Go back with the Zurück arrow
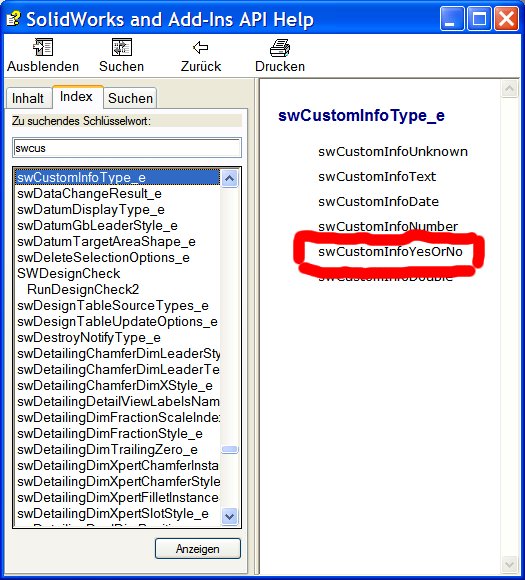The height and width of the screenshot is (580, 525). tap(201, 47)
